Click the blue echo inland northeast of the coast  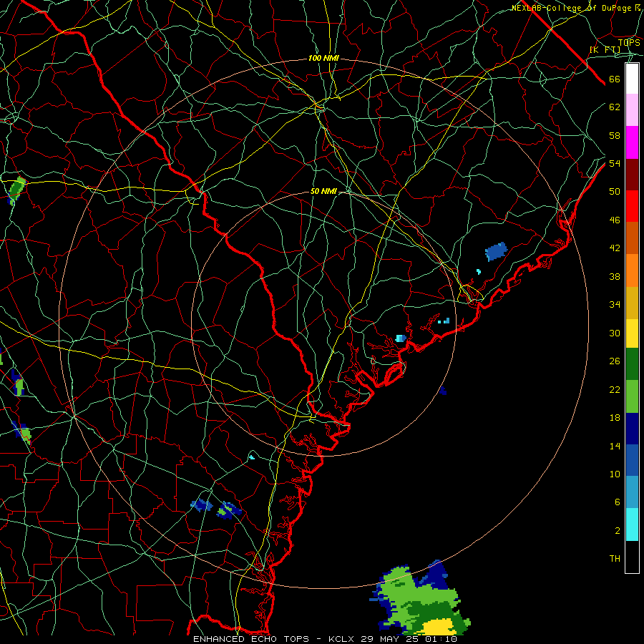point(496,251)
